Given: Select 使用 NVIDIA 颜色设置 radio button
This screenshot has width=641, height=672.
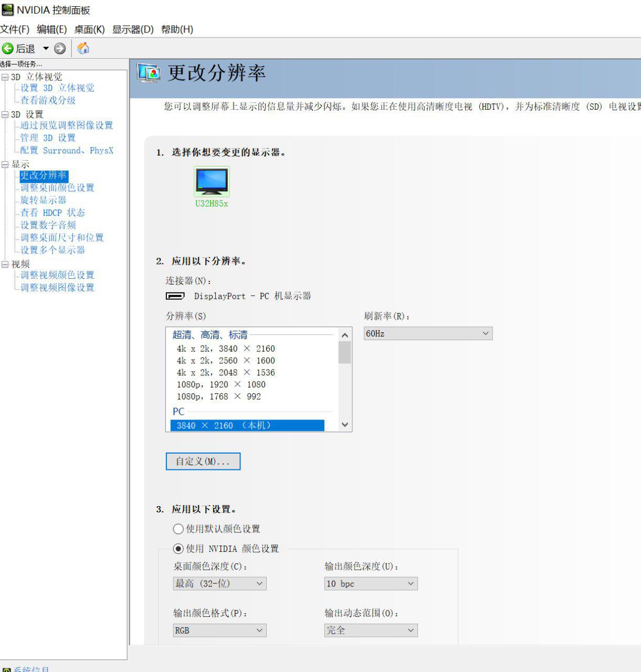Looking at the screenshot, I should click(178, 549).
